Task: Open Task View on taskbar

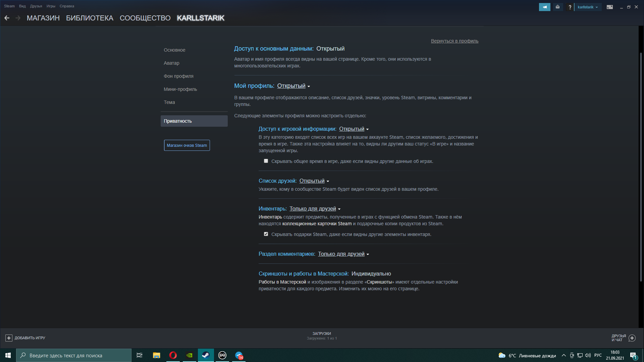Action: (140, 355)
